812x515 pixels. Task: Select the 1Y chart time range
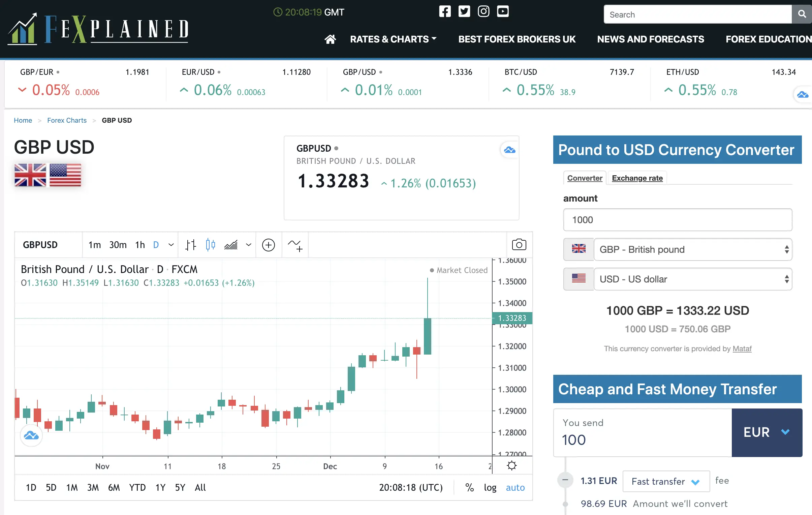point(160,487)
